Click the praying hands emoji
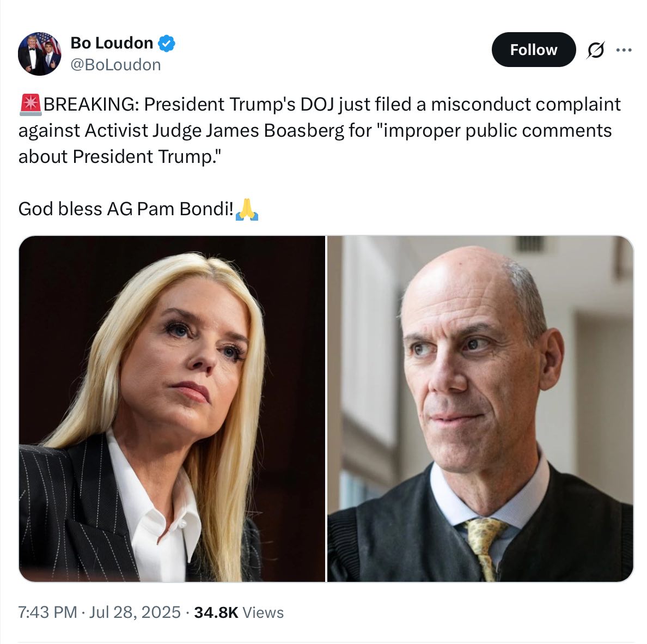647x644 pixels. tap(247, 209)
